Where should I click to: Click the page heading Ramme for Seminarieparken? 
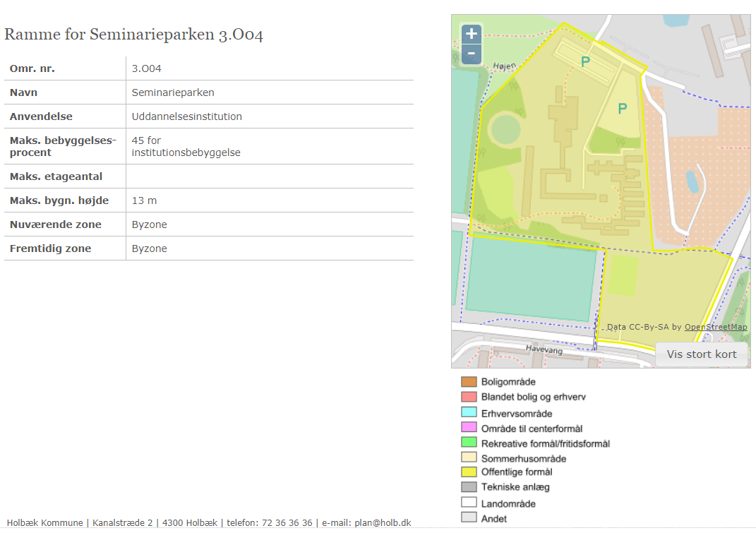coord(134,35)
